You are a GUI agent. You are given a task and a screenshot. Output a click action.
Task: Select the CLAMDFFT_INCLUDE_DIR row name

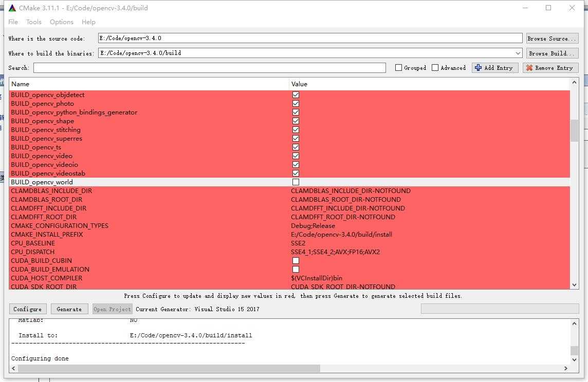point(48,208)
